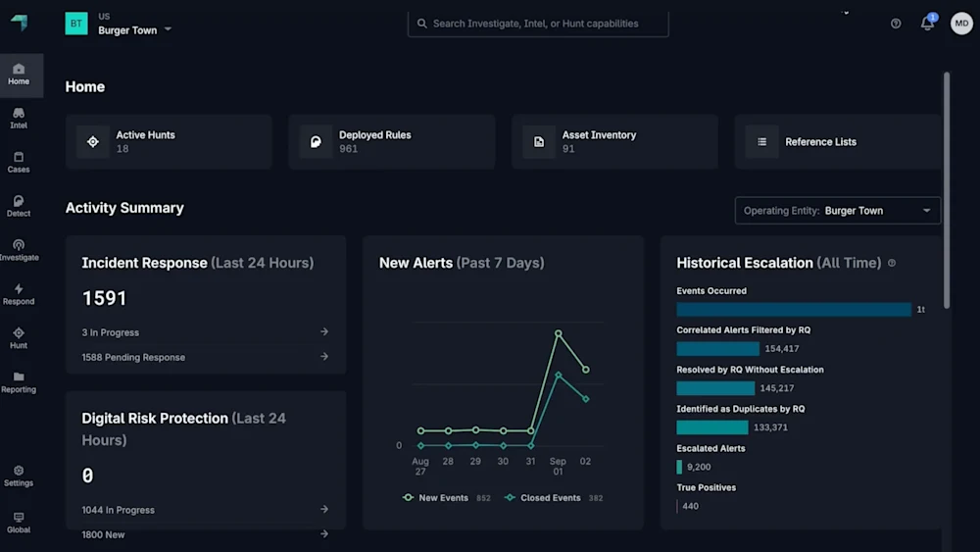Open the Operating Entity dropdown
Screen dimensions: 980x552
(837, 211)
